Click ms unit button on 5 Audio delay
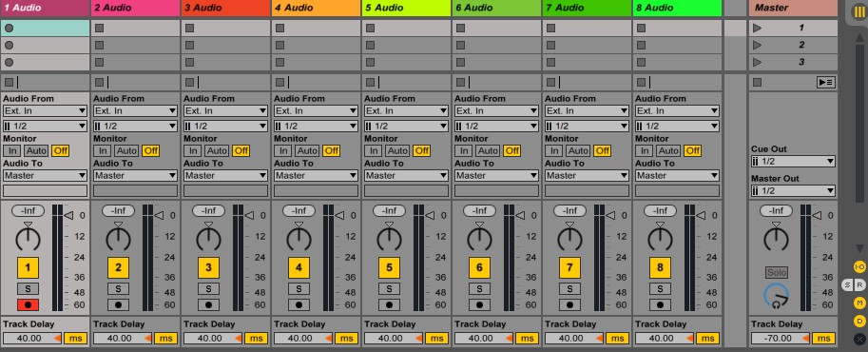This screenshot has width=868, height=352. 436,339
